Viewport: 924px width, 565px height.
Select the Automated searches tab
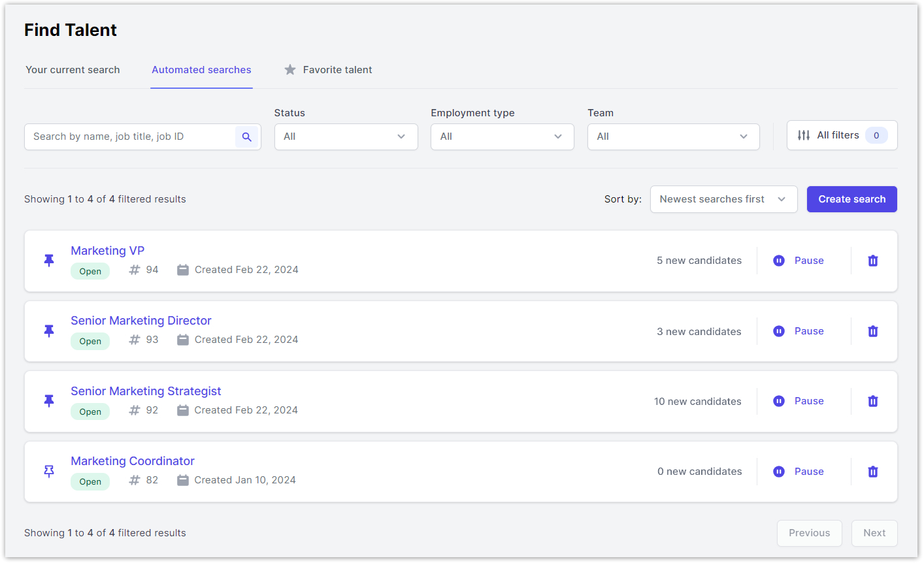click(201, 70)
